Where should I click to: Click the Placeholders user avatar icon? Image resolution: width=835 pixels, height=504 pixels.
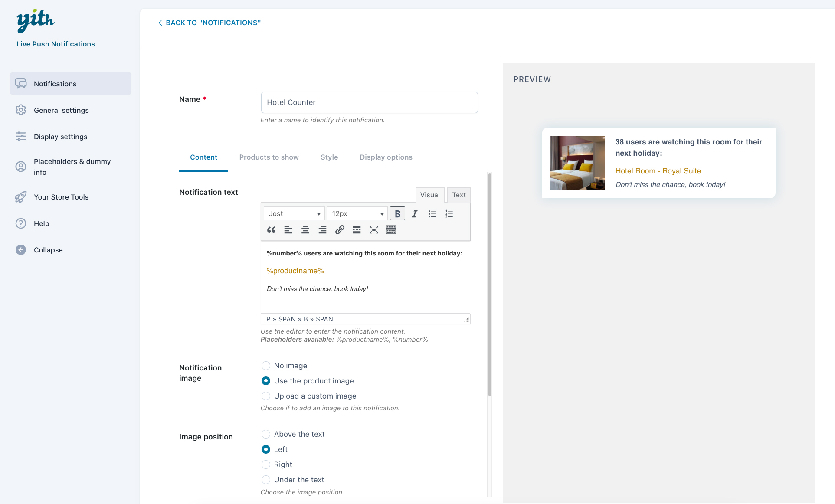point(21,167)
